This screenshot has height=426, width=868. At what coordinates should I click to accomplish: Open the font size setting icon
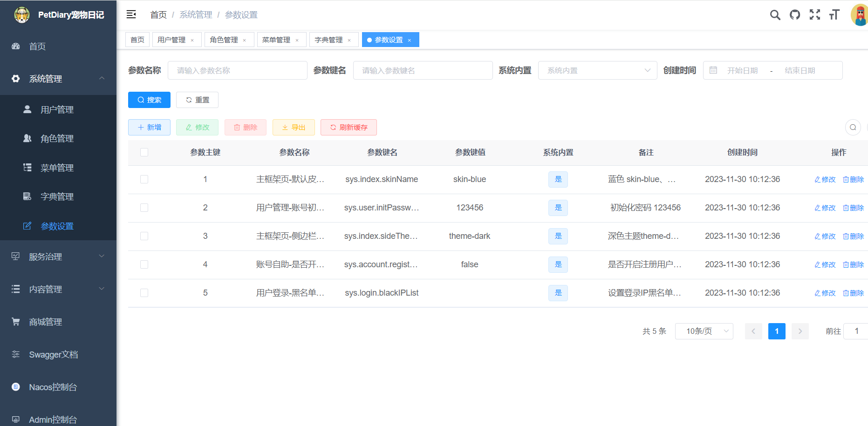tap(834, 15)
